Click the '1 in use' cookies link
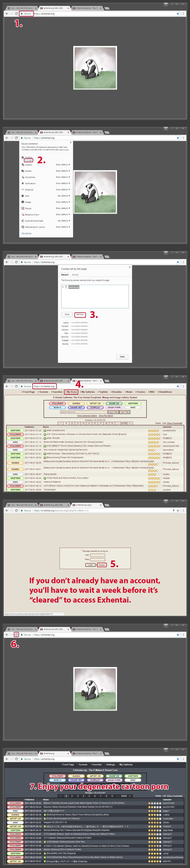The image size is (190, 868). point(28,160)
